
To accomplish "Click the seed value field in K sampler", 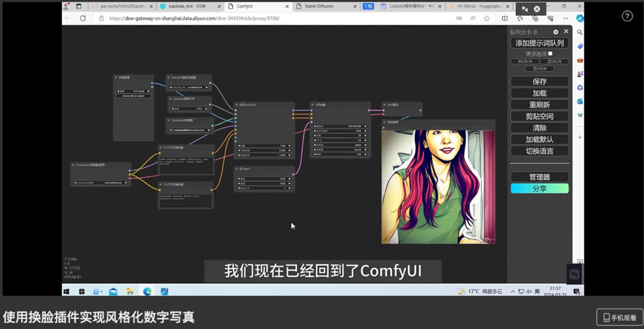I will point(340,126).
